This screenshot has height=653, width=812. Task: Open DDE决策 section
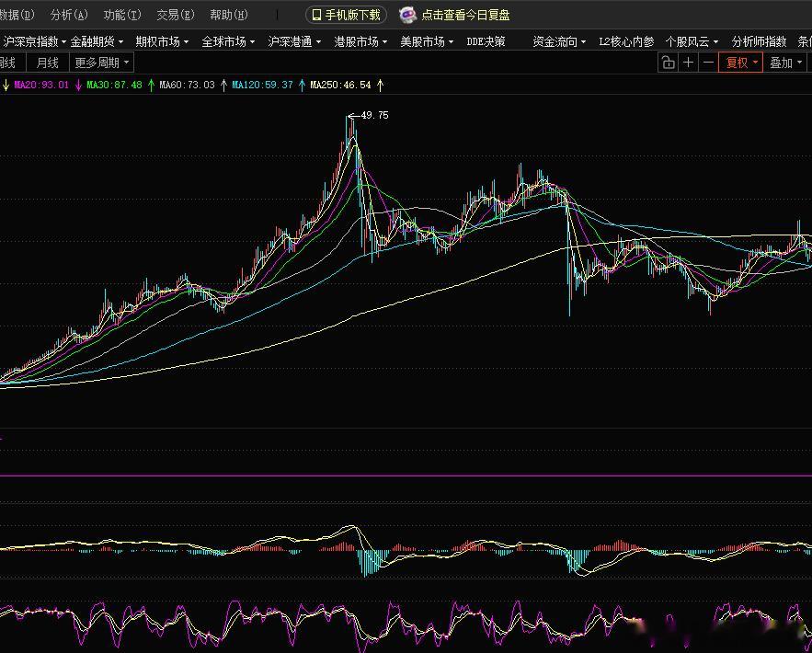[x=486, y=41]
